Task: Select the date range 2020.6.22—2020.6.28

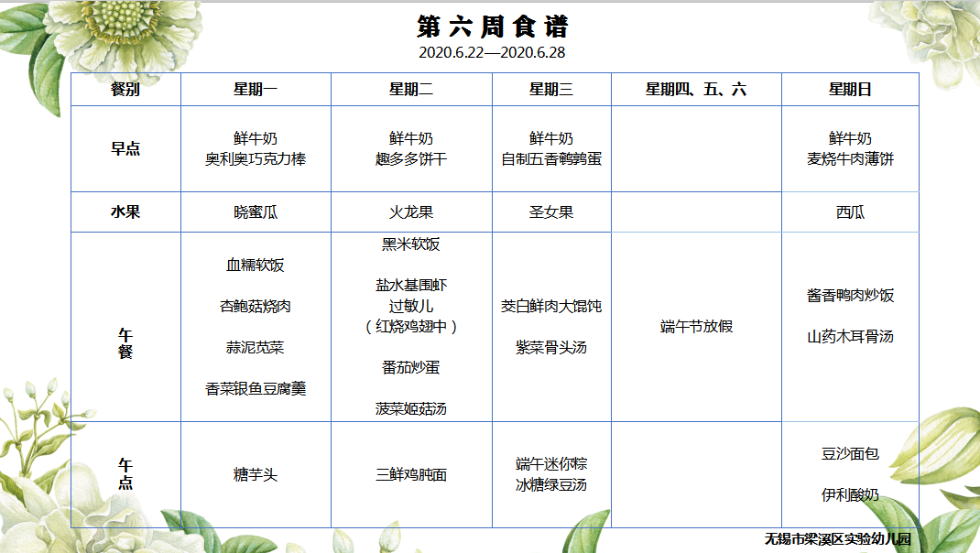Action: click(x=492, y=52)
